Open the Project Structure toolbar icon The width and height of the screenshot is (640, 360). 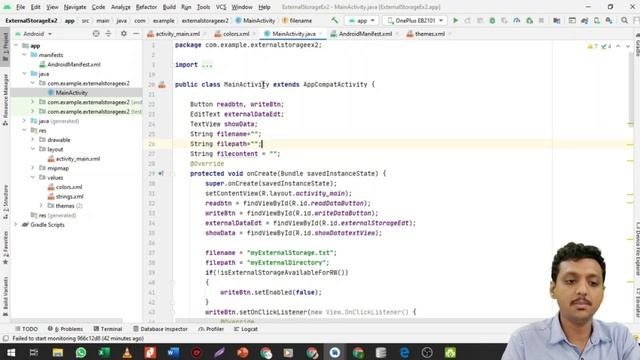pos(557,20)
